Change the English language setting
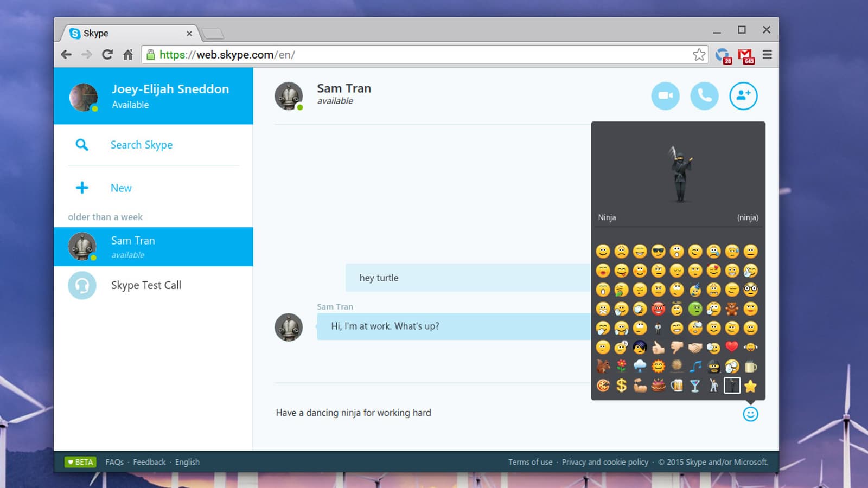 pyautogui.click(x=187, y=462)
